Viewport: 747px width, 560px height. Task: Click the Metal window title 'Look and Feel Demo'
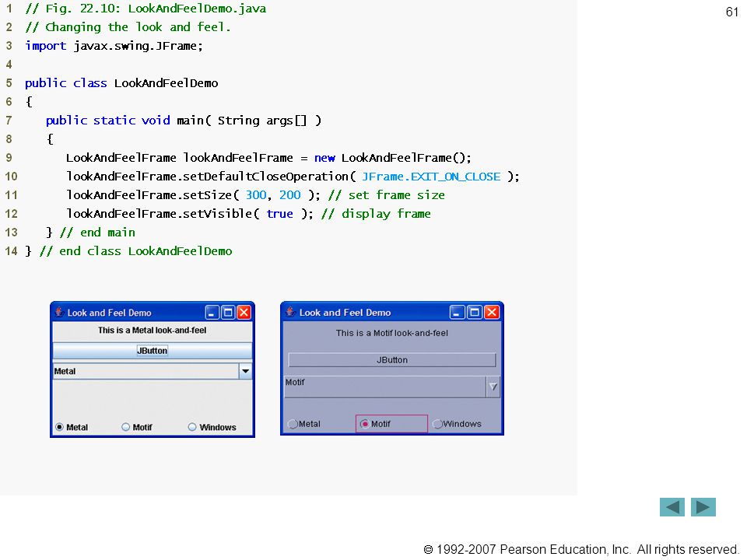[x=109, y=313]
